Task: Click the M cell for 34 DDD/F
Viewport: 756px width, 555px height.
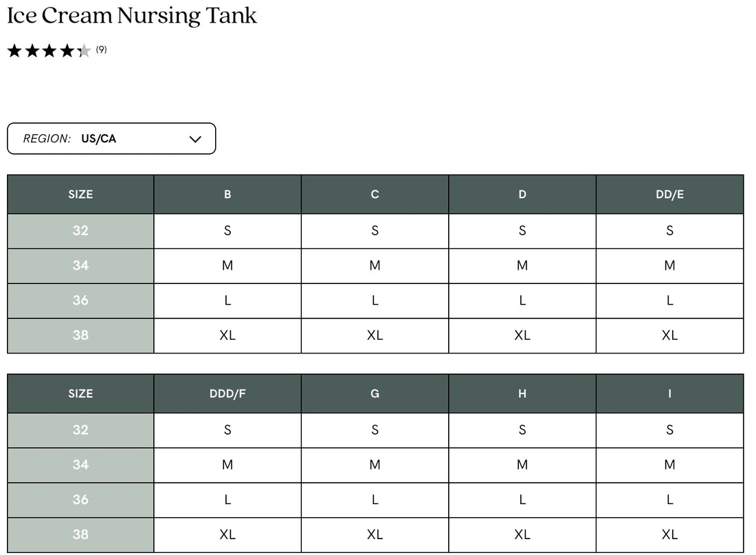Action: coord(227,465)
